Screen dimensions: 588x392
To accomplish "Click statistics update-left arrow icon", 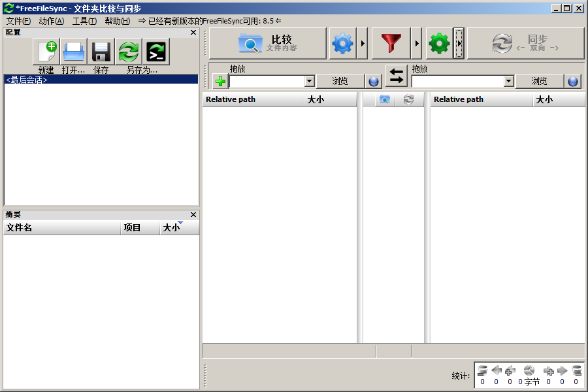I will point(496,370).
